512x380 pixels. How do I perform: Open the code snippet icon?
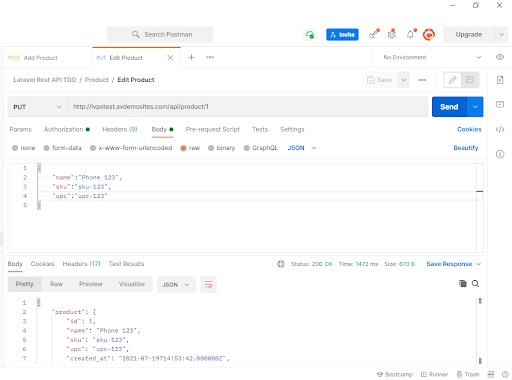point(500,129)
